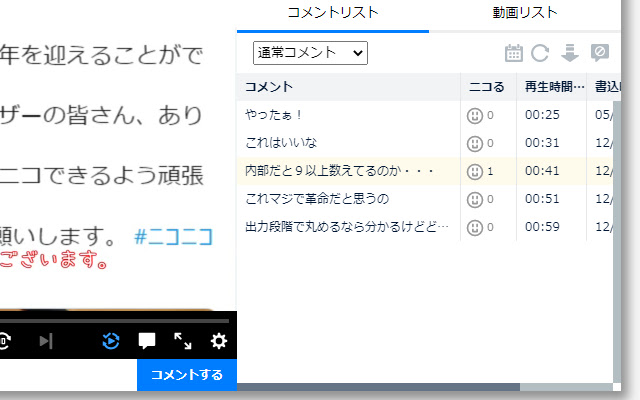Select the comment これマジで革命だと思うの
Image resolution: width=640 pixels, height=400 pixels.
coord(317,199)
